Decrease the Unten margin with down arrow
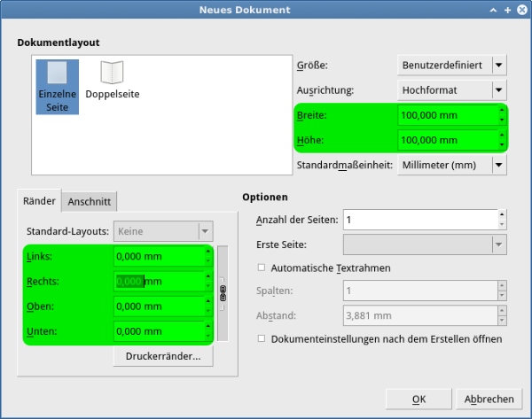 (x=208, y=337)
